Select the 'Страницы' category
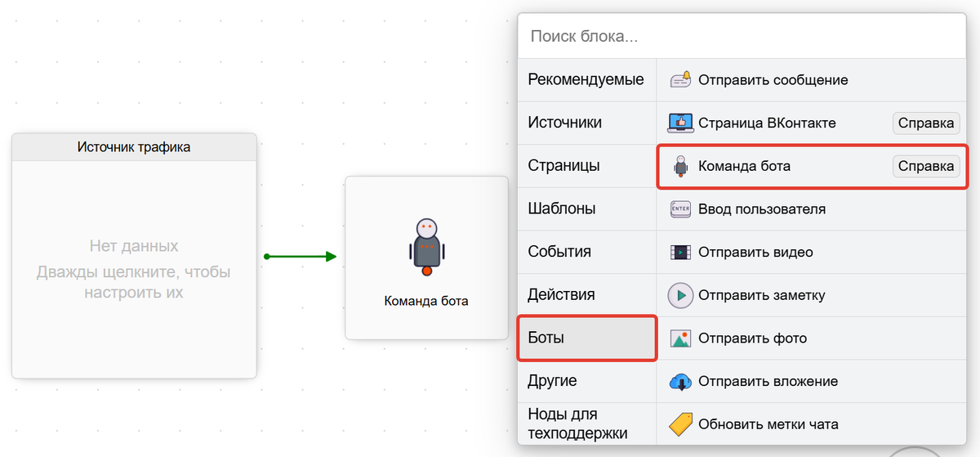The image size is (980, 457). pyautogui.click(x=587, y=166)
